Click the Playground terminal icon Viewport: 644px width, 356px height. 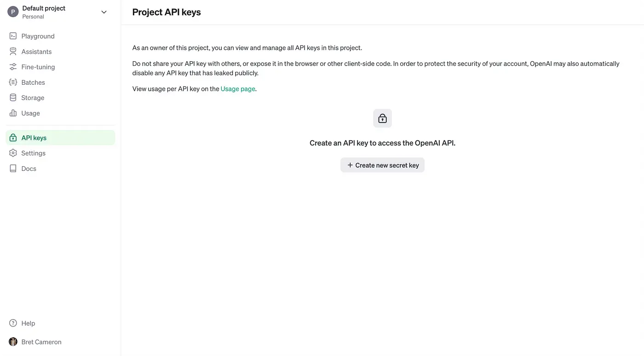coord(13,36)
